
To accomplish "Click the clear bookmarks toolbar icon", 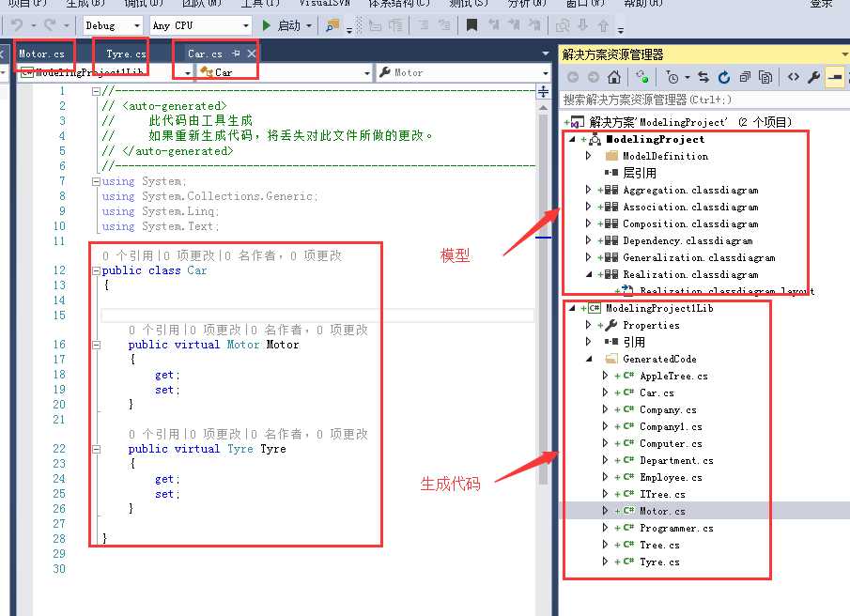I will (x=534, y=25).
